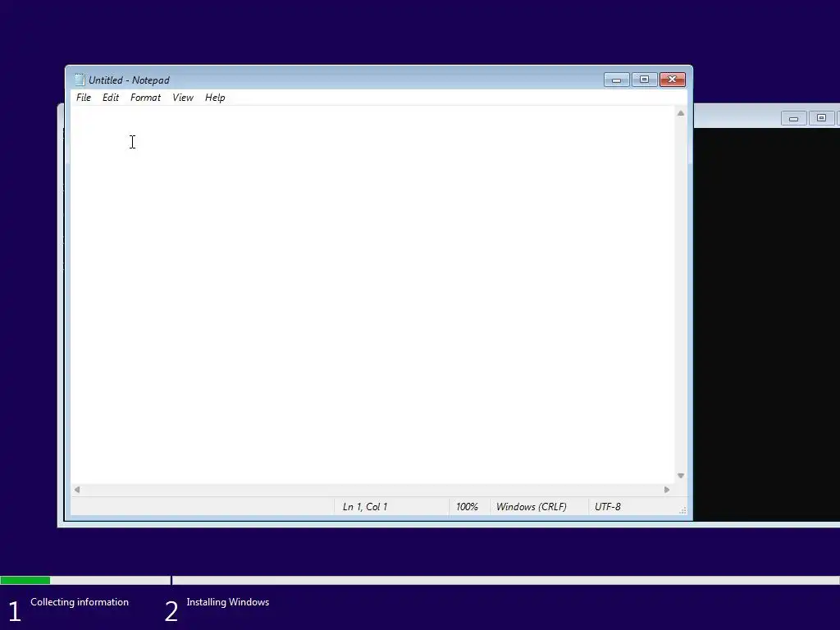Close the Notepad window
This screenshot has height=630, width=840.
pos(673,80)
